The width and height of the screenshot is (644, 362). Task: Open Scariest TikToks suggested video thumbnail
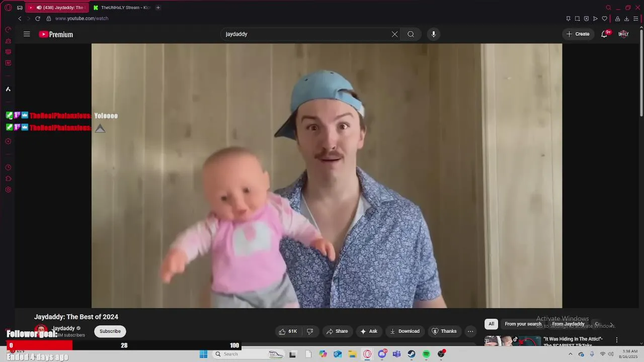[x=512, y=341]
